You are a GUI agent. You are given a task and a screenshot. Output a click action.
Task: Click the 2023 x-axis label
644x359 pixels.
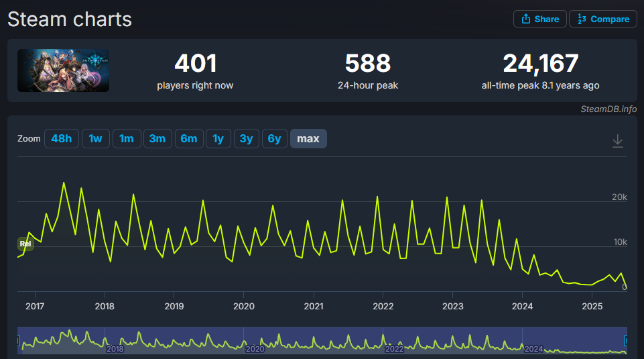pos(452,307)
